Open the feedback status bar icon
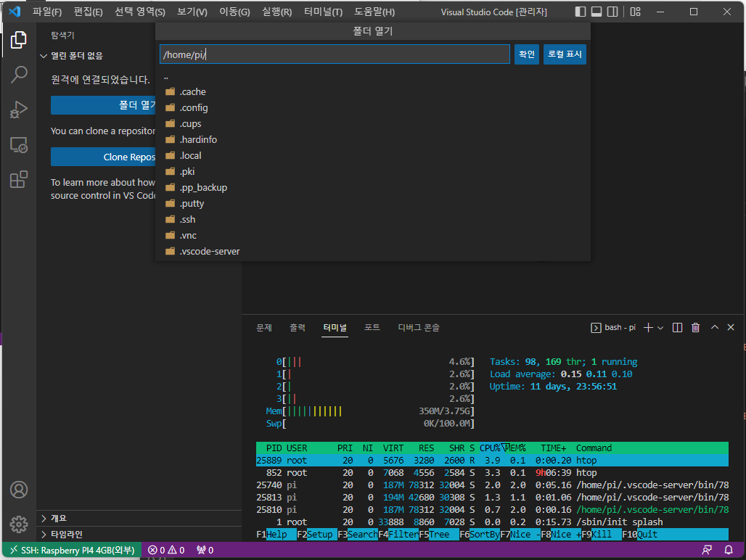This screenshot has width=746, height=560. 707,550
